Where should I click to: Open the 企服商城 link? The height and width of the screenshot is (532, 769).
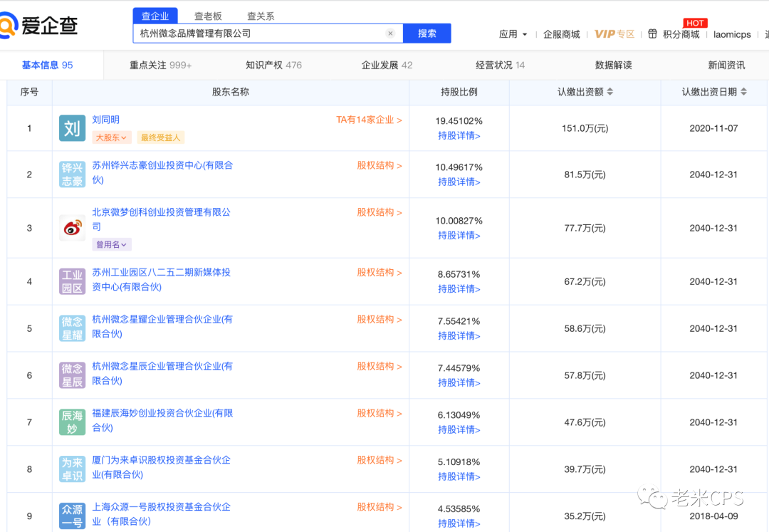click(562, 34)
